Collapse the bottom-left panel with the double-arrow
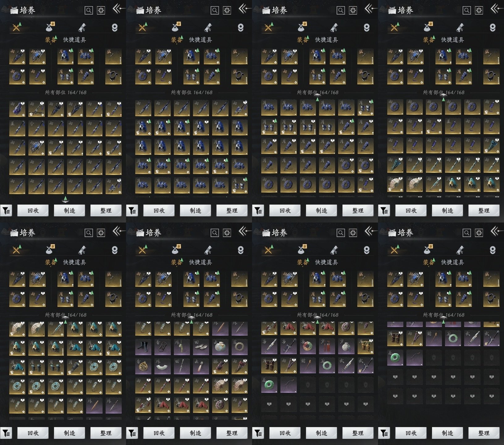504x445 pixels. click(x=117, y=231)
